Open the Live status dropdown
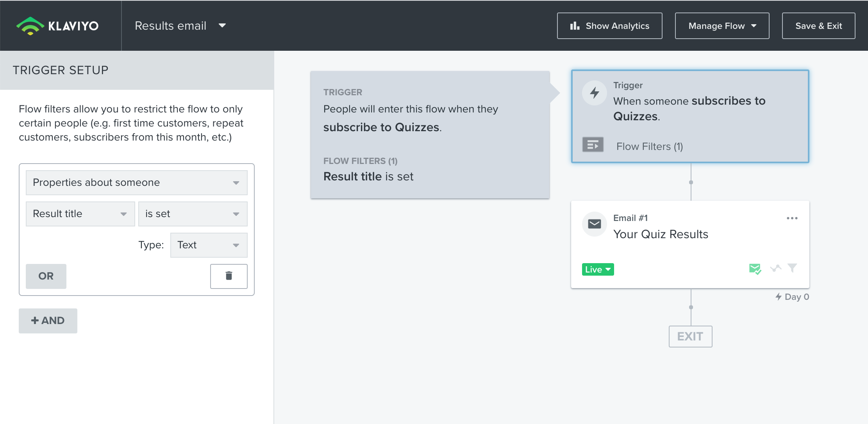This screenshot has height=424, width=868. coord(598,269)
